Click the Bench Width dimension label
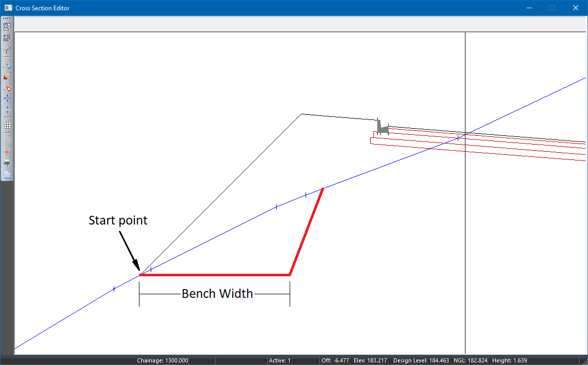 pos(217,294)
